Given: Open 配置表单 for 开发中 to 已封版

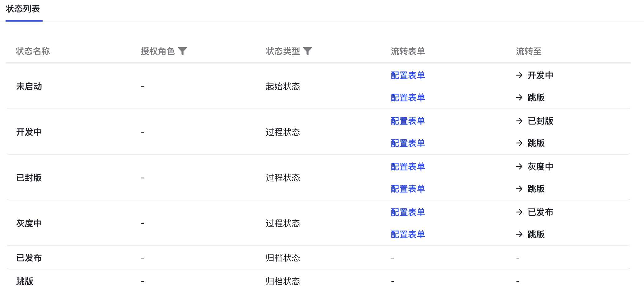Looking at the screenshot, I should click(408, 121).
